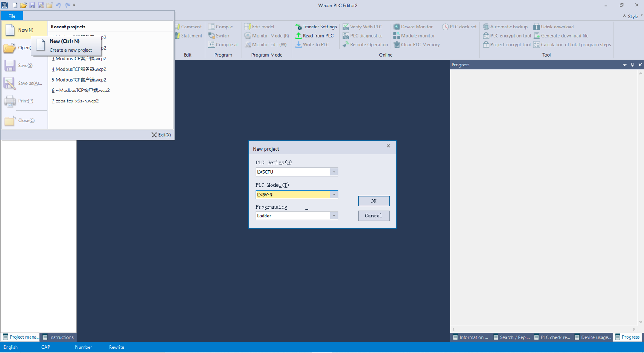Pin the Progress panel
The height and width of the screenshot is (353, 644).
tap(632, 65)
